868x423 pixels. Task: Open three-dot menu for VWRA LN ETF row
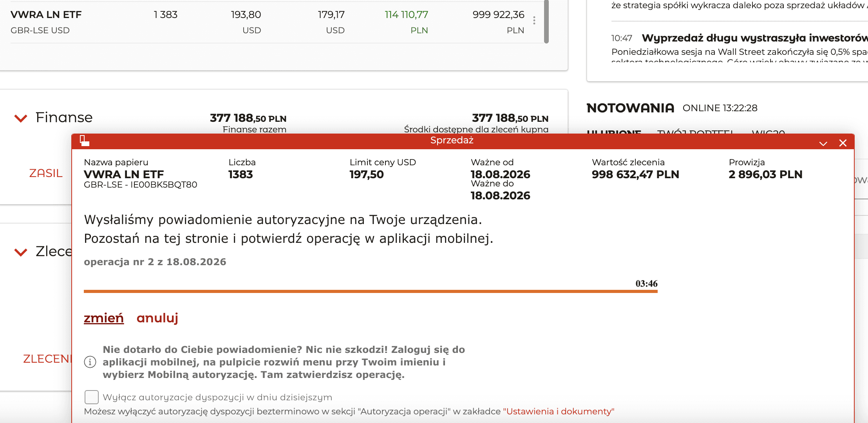(534, 20)
